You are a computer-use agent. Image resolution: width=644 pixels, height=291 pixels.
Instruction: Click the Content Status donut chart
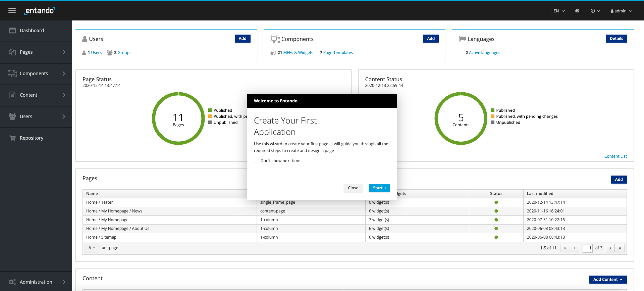coord(461,118)
